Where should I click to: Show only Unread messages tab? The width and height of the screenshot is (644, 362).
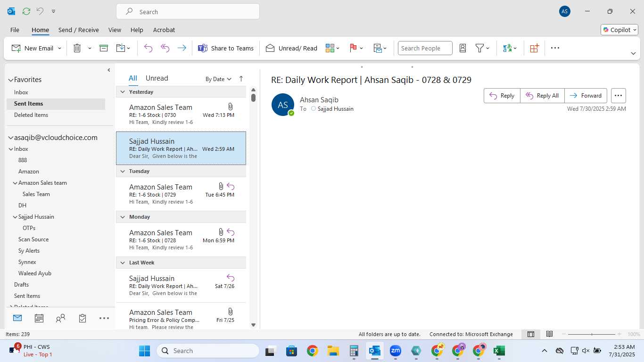[157, 78]
